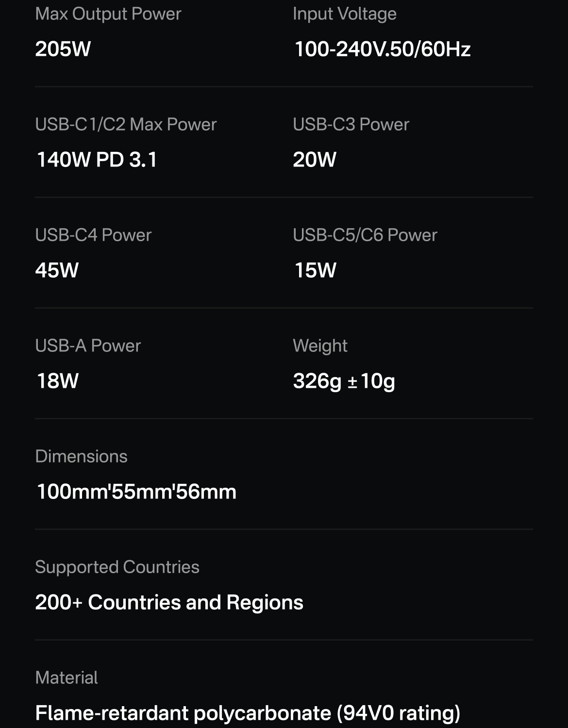Click the "USB-C5/C6 Power" label

click(x=365, y=235)
